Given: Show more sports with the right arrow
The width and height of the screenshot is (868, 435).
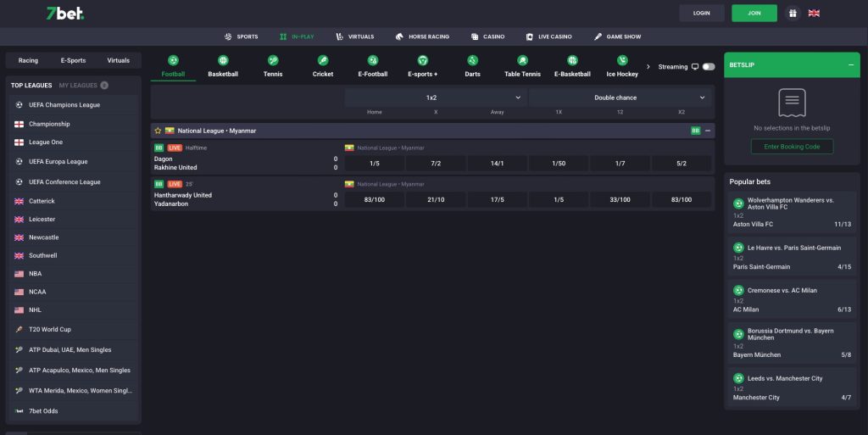Looking at the screenshot, I should [x=648, y=67].
